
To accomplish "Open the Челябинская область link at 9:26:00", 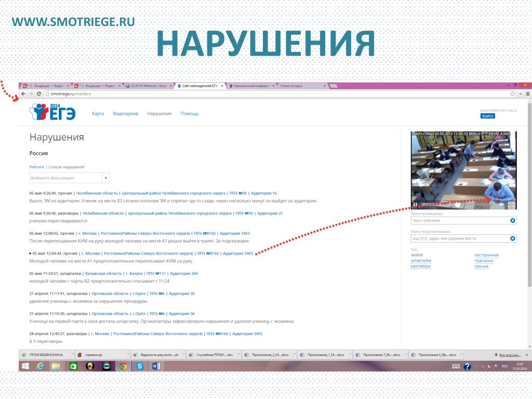I will 97,193.
